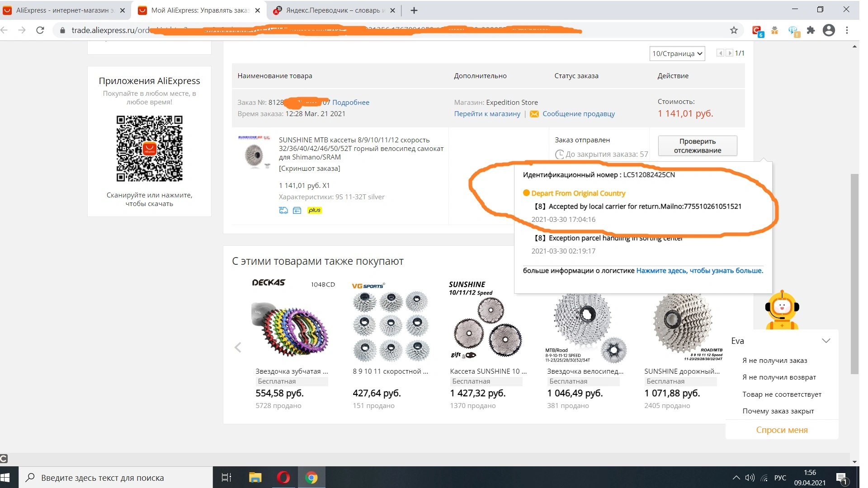The image size is (868, 488).
Task: Open Eva chatbot robot avatar
Action: 782,310
